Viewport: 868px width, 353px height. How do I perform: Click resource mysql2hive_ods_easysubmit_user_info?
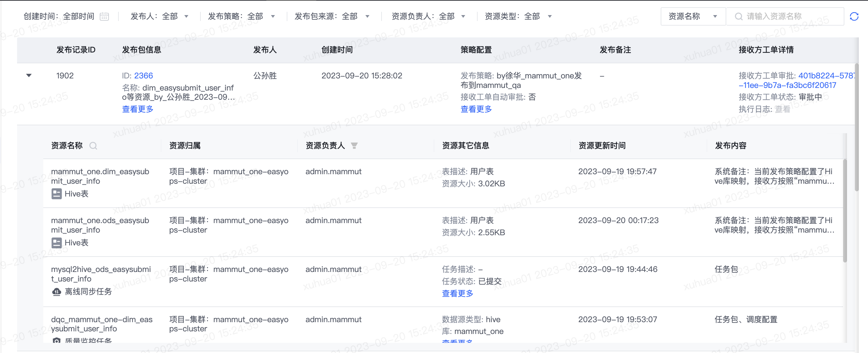(101, 274)
